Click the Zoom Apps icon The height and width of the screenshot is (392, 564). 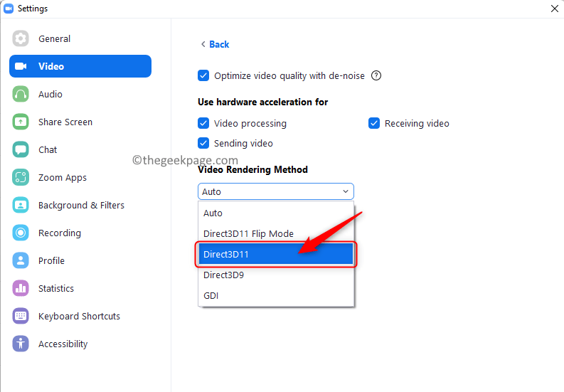click(x=21, y=177)
